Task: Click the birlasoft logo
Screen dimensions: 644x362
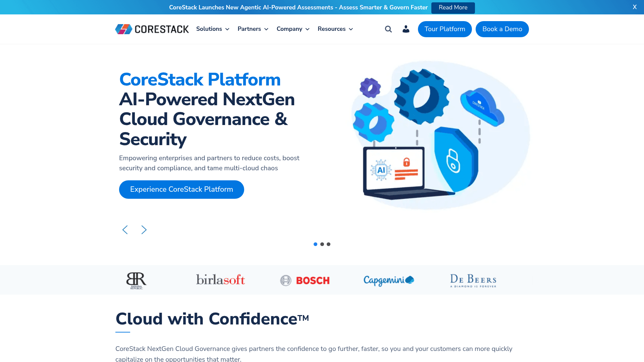Action: coord(220,280)
